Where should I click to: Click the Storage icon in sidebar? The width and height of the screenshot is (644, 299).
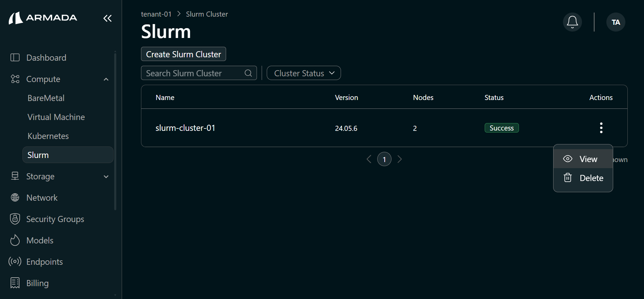(x=15, y=176)
